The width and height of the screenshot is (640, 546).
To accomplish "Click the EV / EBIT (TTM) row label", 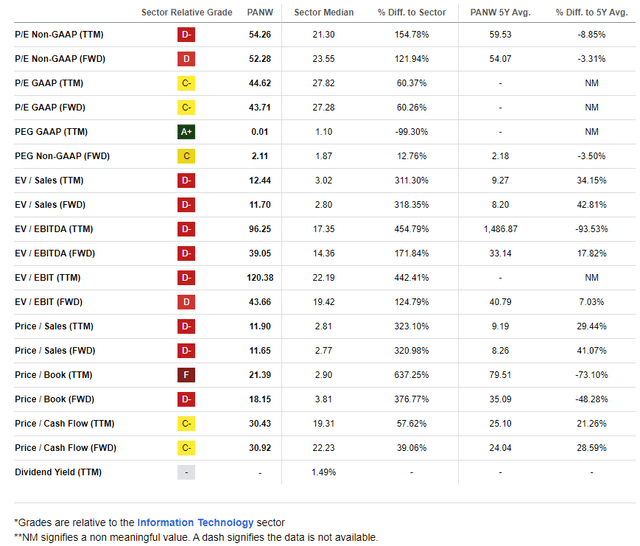I will point(47,277).
